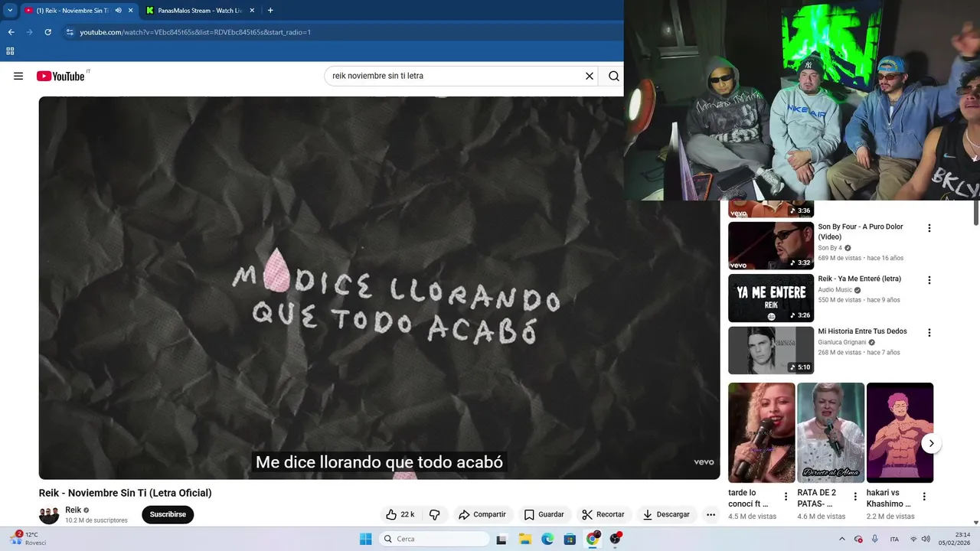Open the Compartir share dialog
Screen dimensions: 980x551
tap(482, 514)
